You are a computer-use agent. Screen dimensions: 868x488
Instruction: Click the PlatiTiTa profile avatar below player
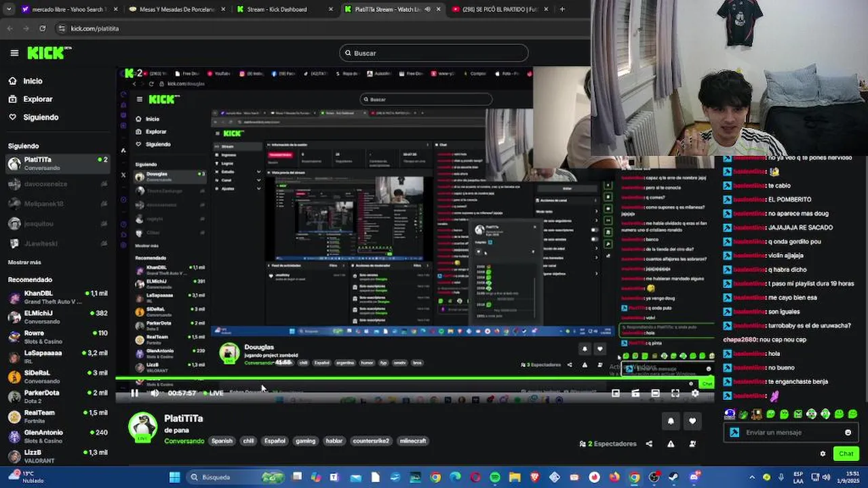click(x=142, y=427)
